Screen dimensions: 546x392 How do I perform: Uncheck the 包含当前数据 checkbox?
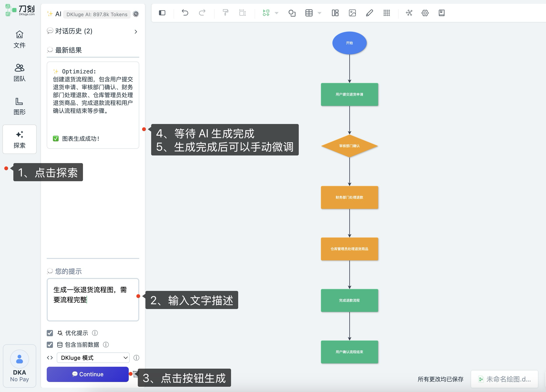pyautogui.click(x=50, y=345)
